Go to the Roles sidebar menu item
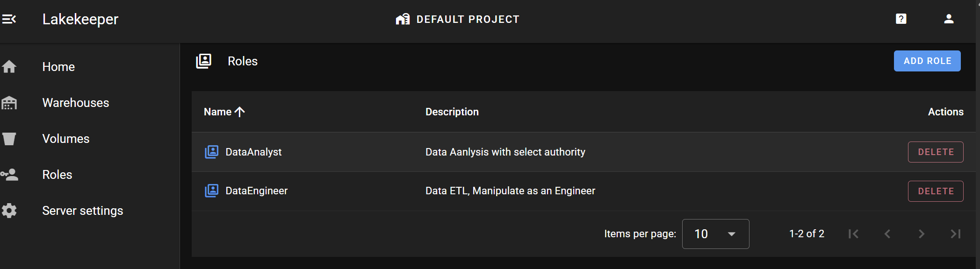This screenshot has width=980, height=269. (x=57, y=175)
